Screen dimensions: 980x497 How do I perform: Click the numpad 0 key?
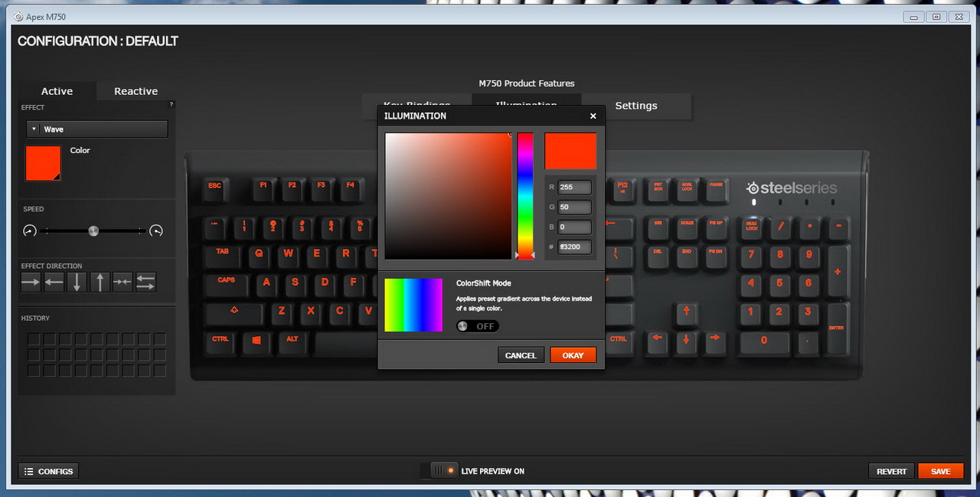[x=764, y=341]
